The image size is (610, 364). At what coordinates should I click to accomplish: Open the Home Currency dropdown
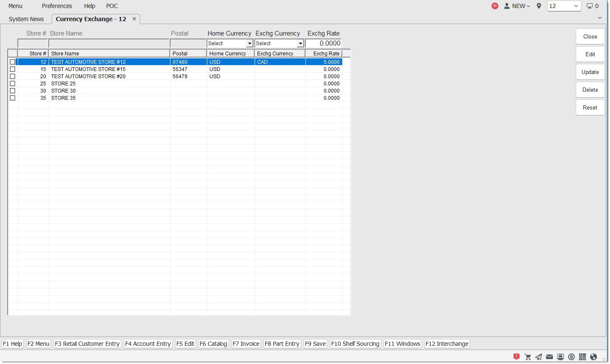pos(230,44)
